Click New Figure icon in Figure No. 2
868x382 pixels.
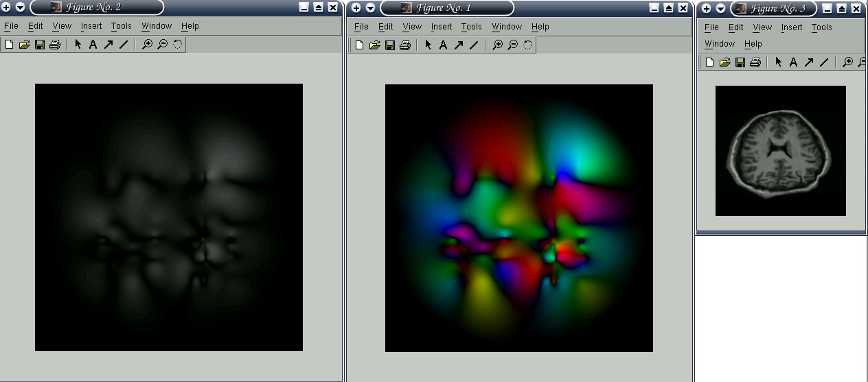(x=9, y=45)
